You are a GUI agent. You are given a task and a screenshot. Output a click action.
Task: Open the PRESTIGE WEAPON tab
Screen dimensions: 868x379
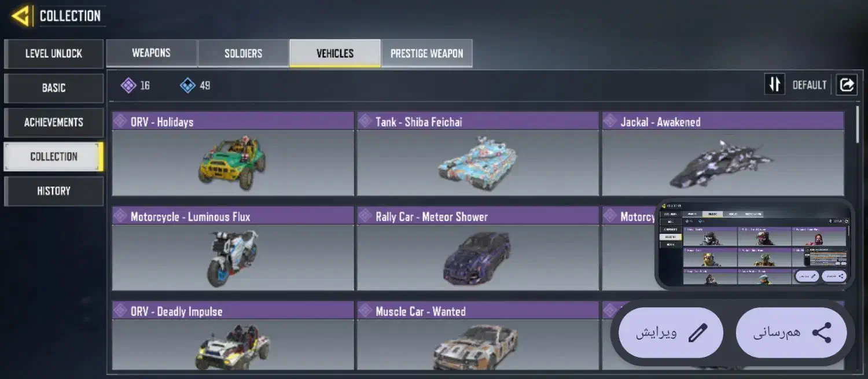click(426, 53)
